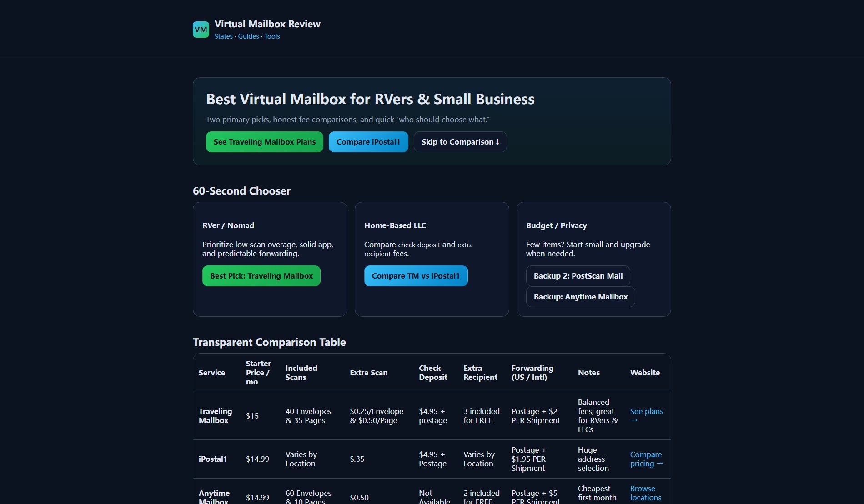Click the 3 included for FREE cell
864x504 pixels.
pyautogui.click(x=482, y=416)
